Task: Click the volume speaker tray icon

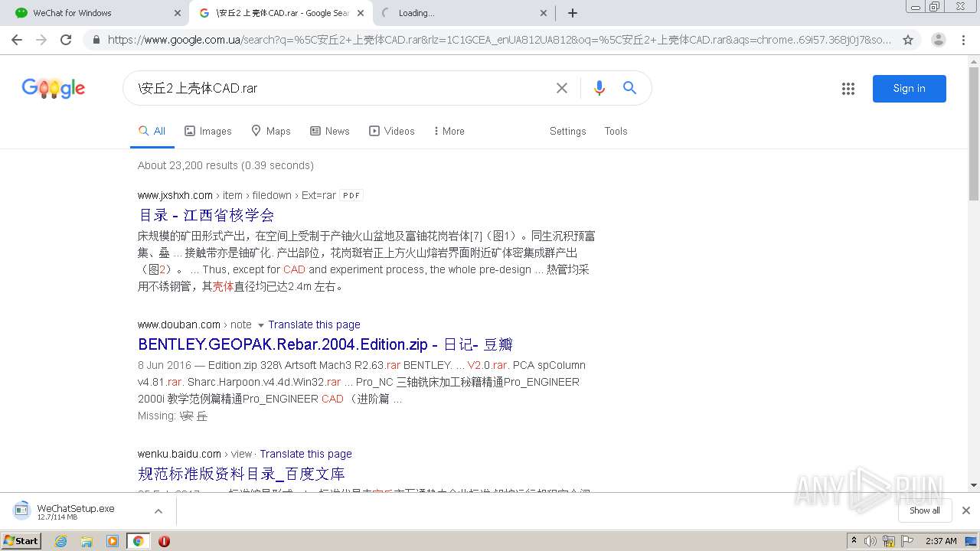Action: coord(871,541)
